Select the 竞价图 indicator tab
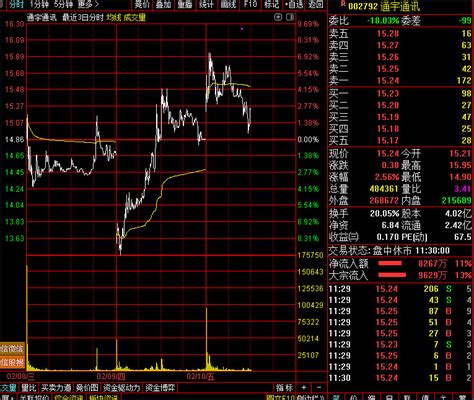The height and width of the screenshot is (400, 474). pos(87,388)
